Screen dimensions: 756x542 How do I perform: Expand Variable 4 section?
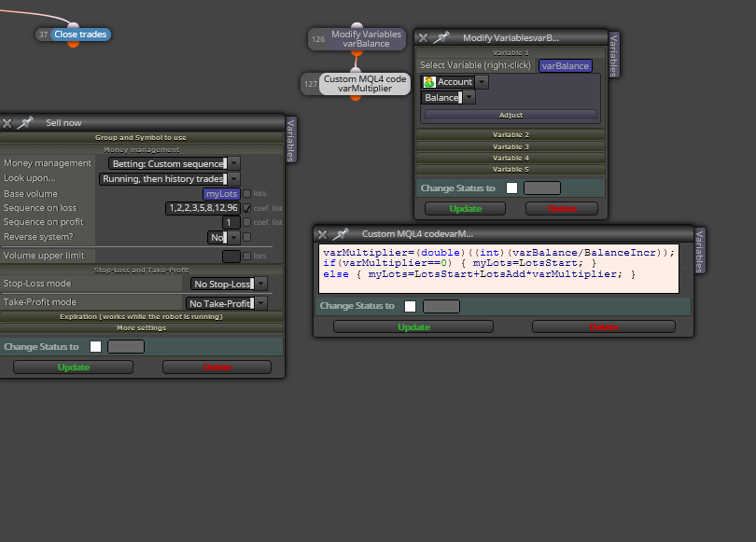pos(511,158)
